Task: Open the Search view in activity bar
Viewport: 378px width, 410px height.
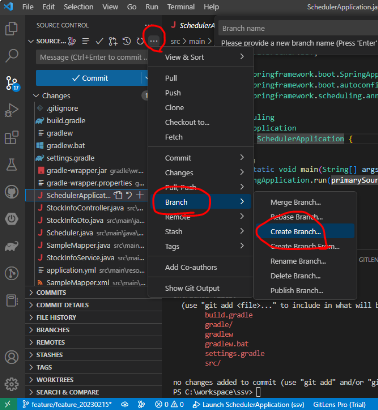Action: pos(12,56)
